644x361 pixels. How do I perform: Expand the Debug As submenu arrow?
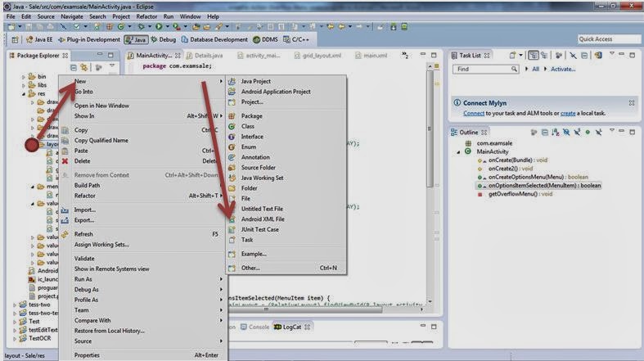pyautogui.click(x=221, y=290)
